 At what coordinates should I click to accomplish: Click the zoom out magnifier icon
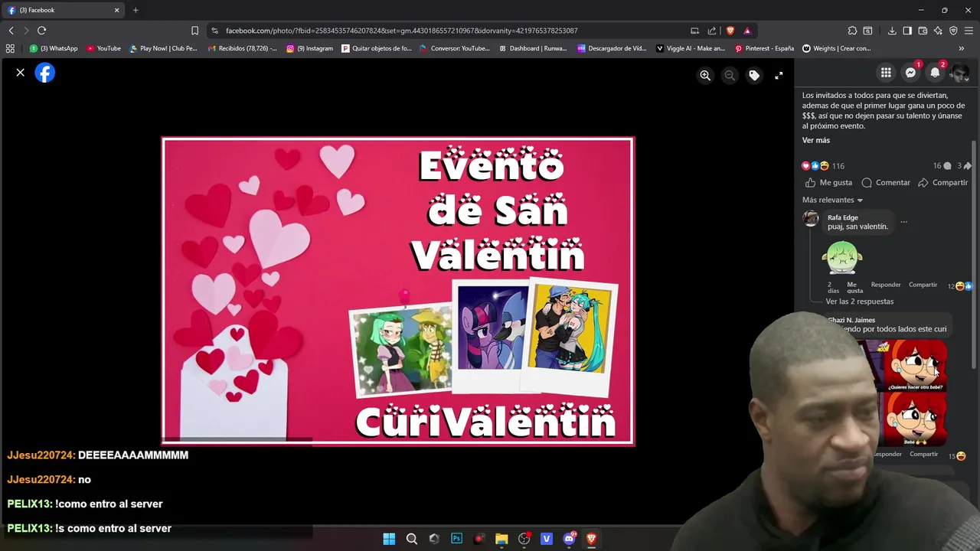[730, 75]
